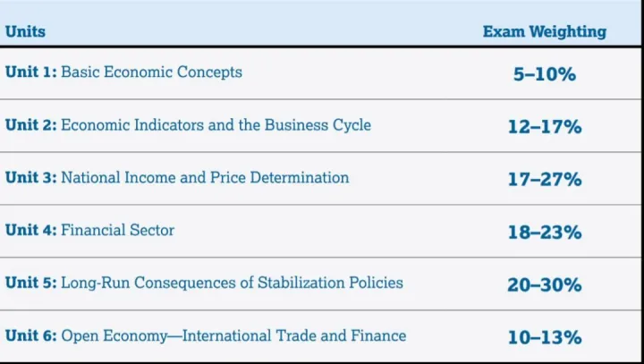
Task: Click the 17–27% weighting value
Action: click(x=544, y=180)
